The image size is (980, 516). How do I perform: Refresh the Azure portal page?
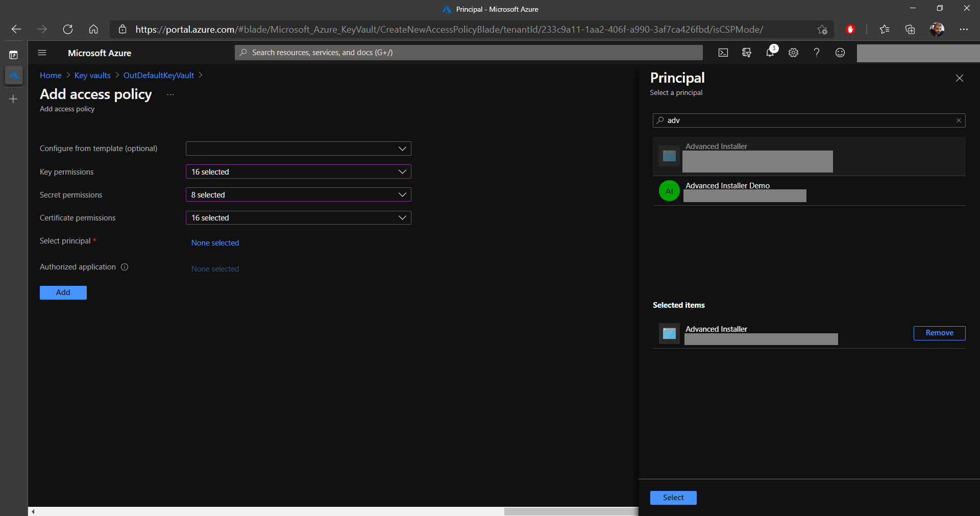pyautogui.click(x=68, y=29)
